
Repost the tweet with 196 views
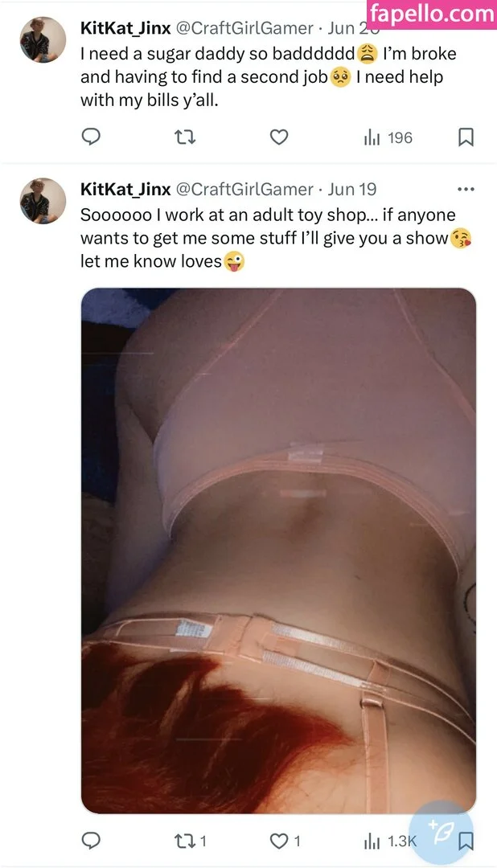pyautogui.click(x=184, y=137)
